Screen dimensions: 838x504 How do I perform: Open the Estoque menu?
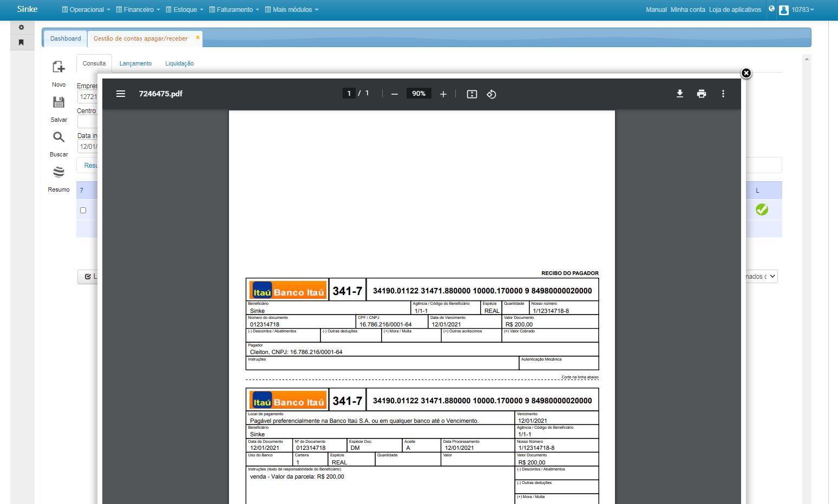(x=185, y=10)
